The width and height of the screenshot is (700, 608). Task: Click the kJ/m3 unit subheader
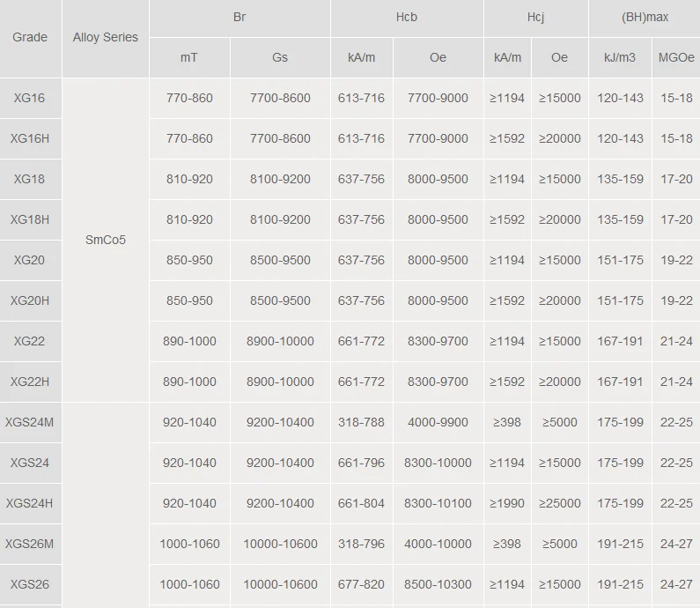coord(620,57)
